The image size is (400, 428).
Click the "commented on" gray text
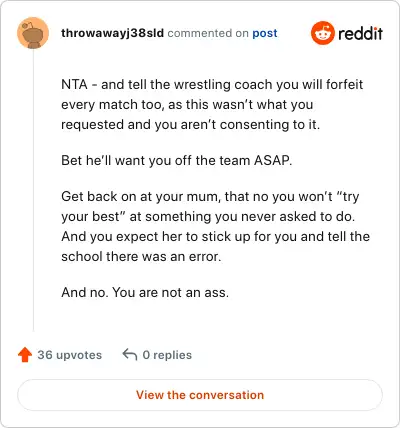tap(208, 33)
